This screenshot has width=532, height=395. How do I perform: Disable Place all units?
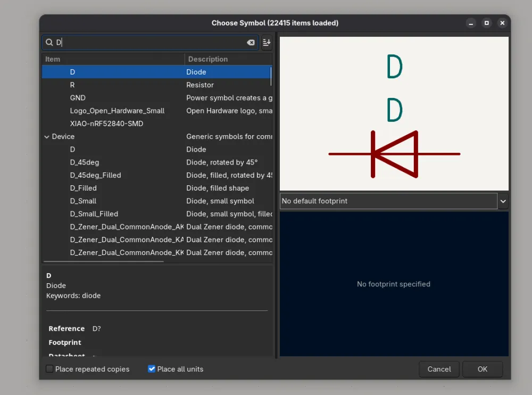[x=152, y=368]
